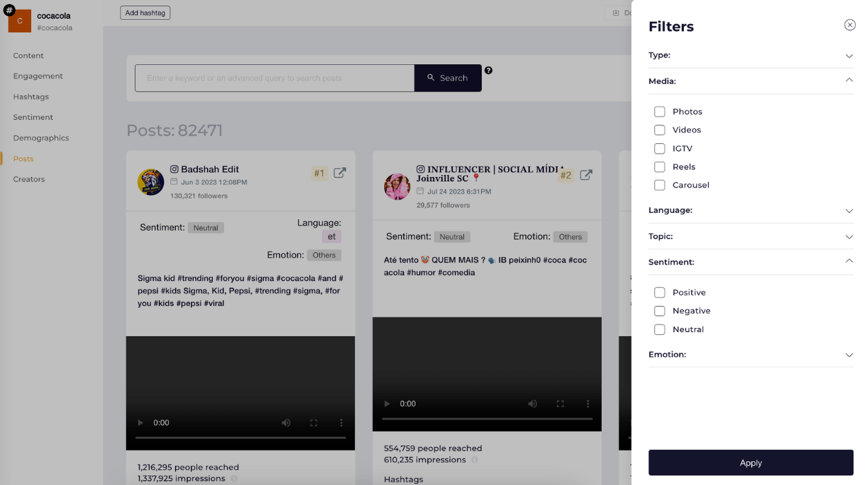Image resolution: width=868 pixels, height=485 pixels.
Task: Check the Photos media filter
Action: coord(660,112)
